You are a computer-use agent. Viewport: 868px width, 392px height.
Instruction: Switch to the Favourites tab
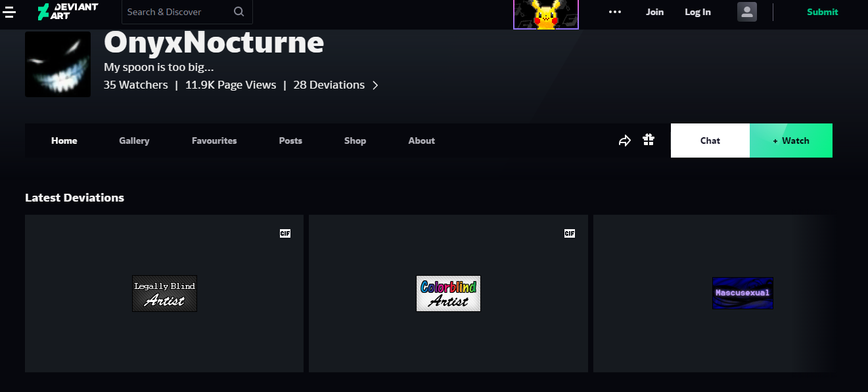point(214,141)
